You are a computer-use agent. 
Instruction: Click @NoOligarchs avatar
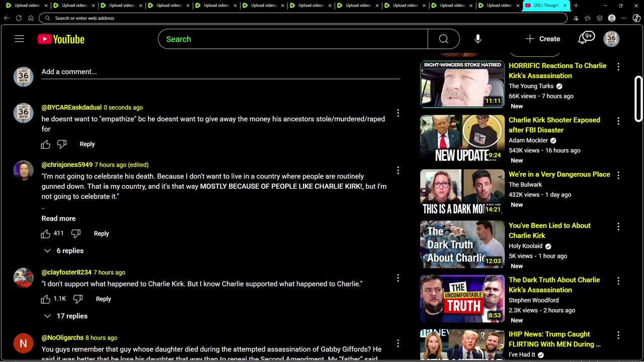coord(23,343)
